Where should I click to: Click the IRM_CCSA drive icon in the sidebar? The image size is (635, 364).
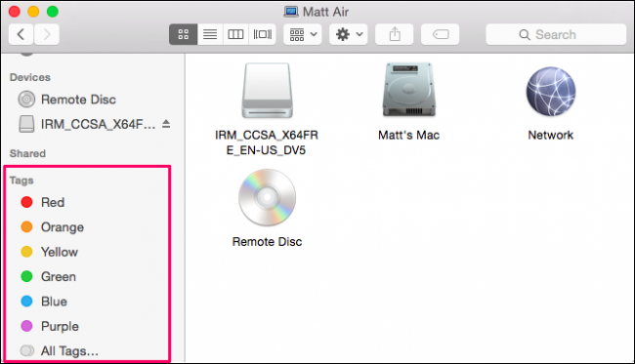pyautogui.click(x=26, y=124)
